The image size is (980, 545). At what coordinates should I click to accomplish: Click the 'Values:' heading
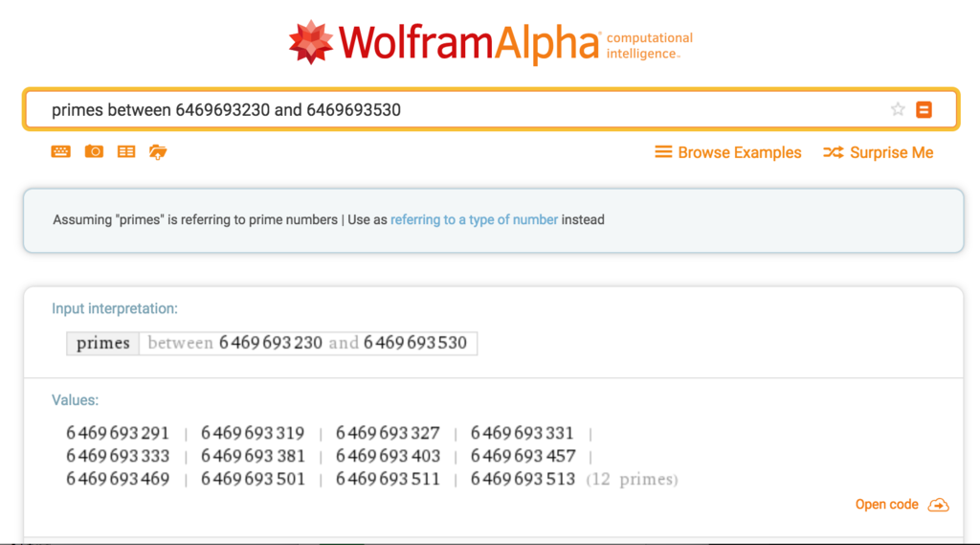pos(75,400)
